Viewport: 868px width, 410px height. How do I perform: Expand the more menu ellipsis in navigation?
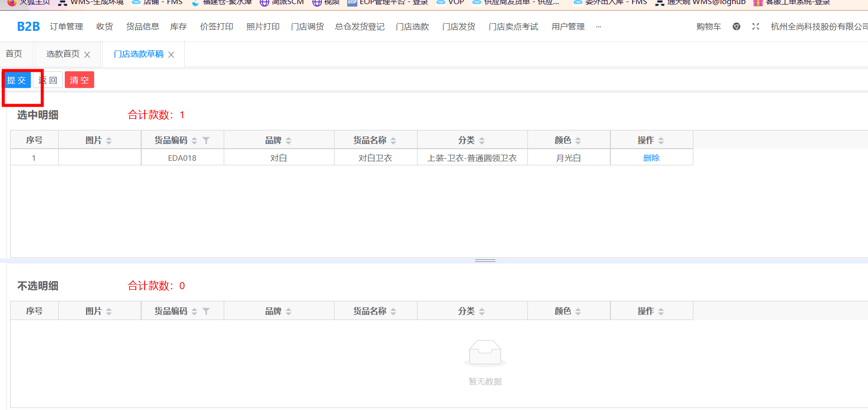pyautogui.click(x=598, y=27)
